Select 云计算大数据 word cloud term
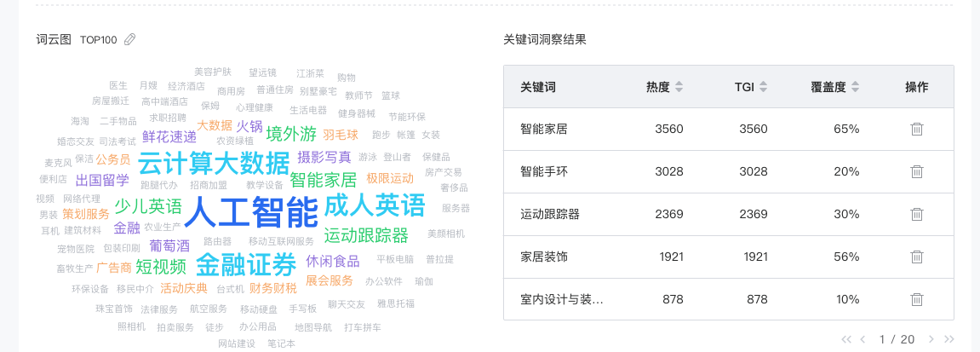 (x=214, y=163)
